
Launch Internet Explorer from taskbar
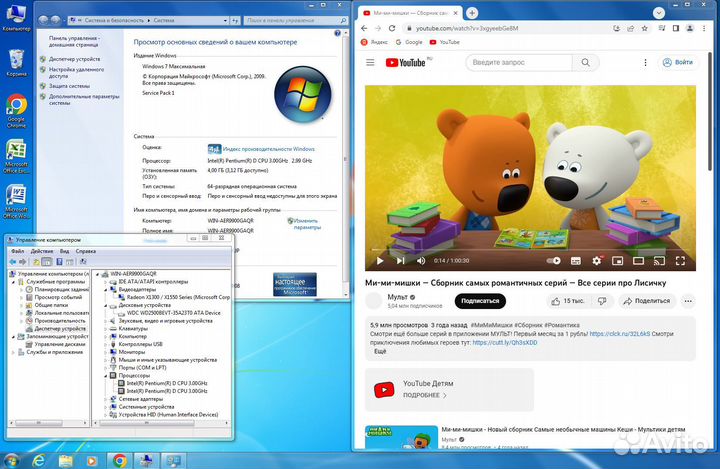pyautogui.click(x=39, y=460)
